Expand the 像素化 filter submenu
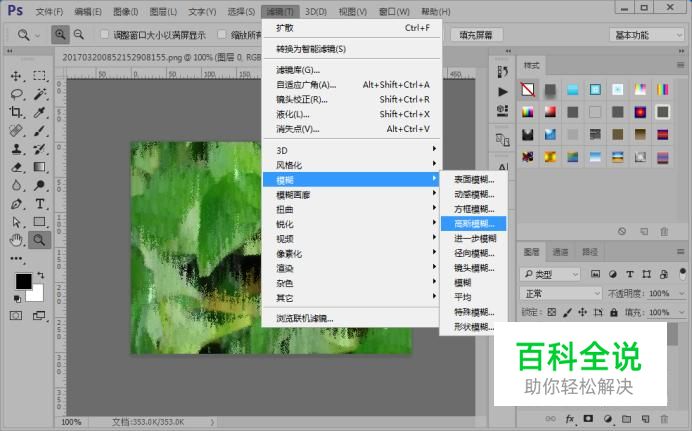Viewport: 692px width, 431px height. pyautogui.click(x=351, y=254)
